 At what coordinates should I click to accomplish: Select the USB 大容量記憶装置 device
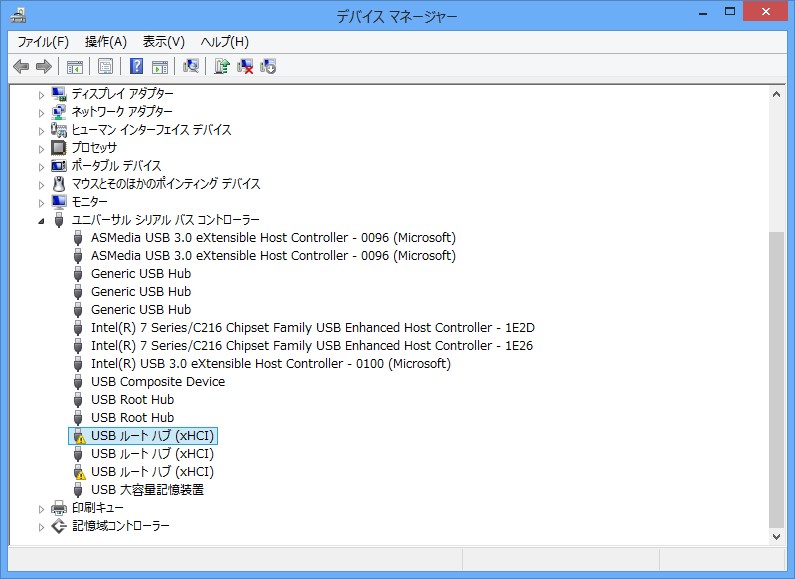(147, 490)
